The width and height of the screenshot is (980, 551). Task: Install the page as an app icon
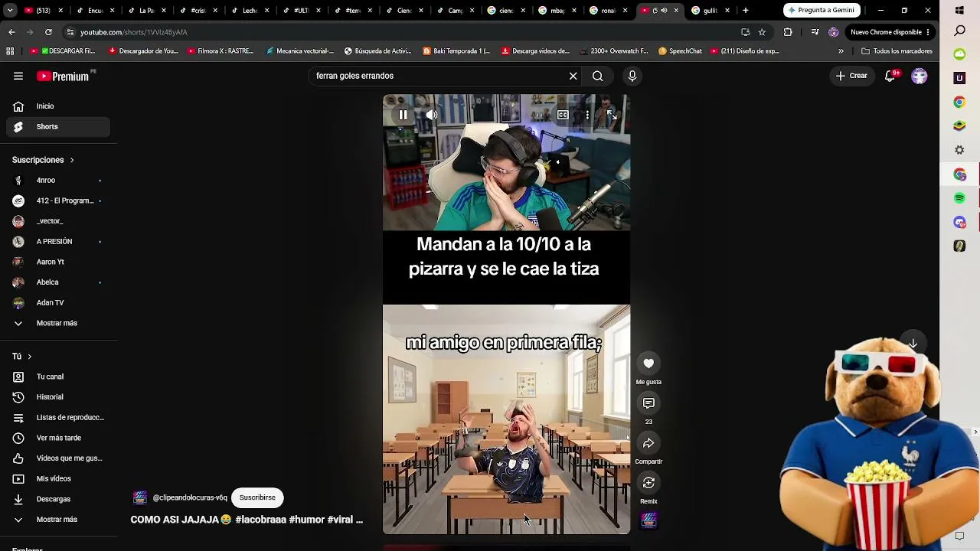coord(745,32)
